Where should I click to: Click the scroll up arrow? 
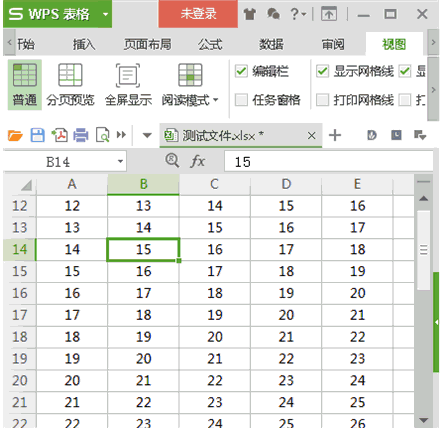(424, 199)
